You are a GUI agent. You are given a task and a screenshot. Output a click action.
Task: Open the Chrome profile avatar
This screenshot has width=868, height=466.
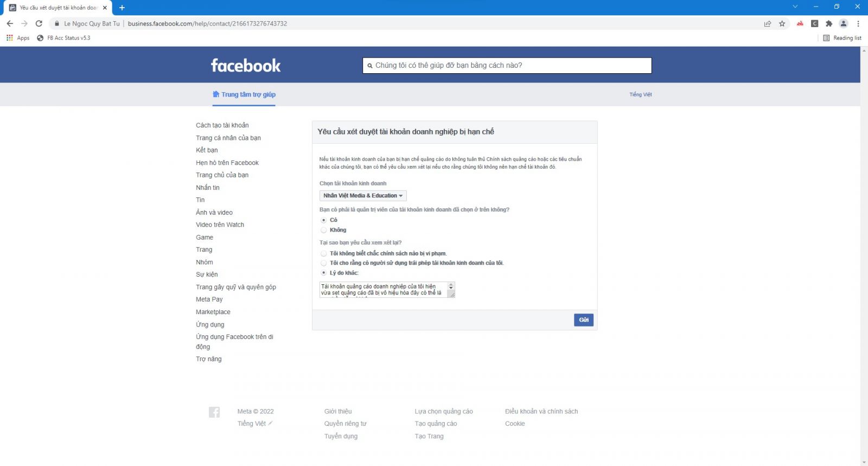click(844, 23)
